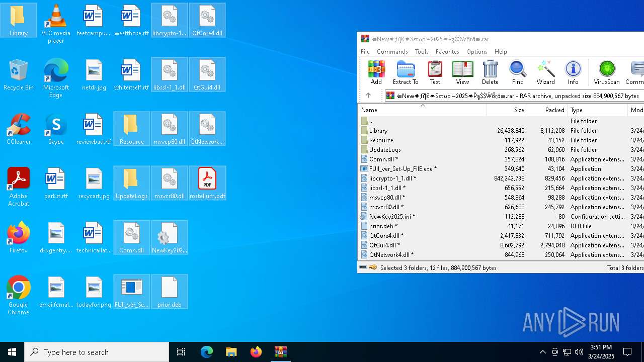Open the notification center
Screen dimensions: 644x362
[x=628, y=352]
